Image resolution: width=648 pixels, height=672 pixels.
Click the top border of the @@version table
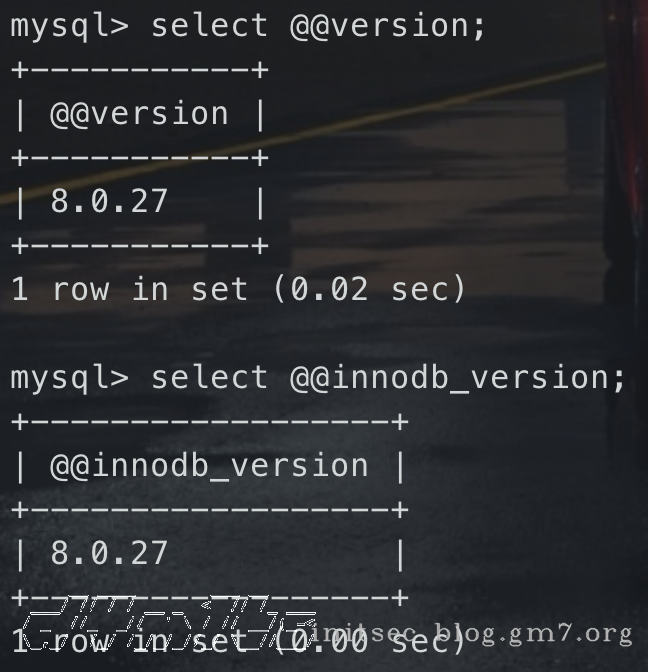click(139, 69)
